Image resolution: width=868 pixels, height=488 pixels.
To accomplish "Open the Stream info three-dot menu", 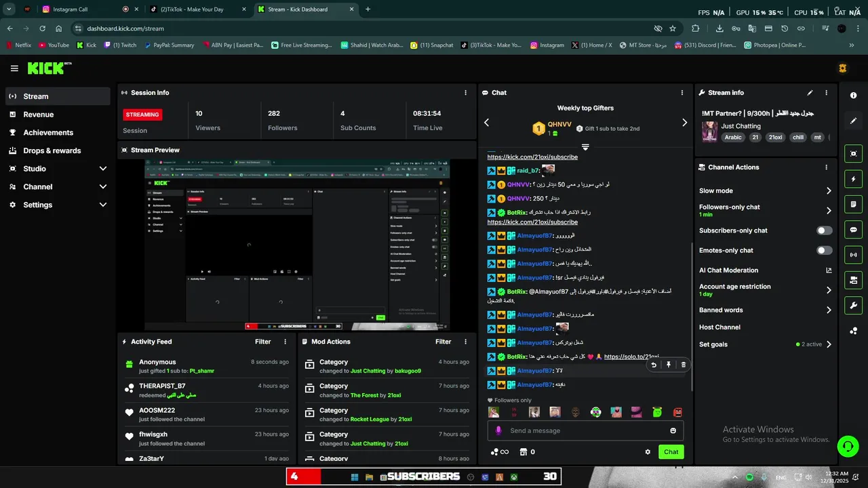I will [x=826, y=93].
